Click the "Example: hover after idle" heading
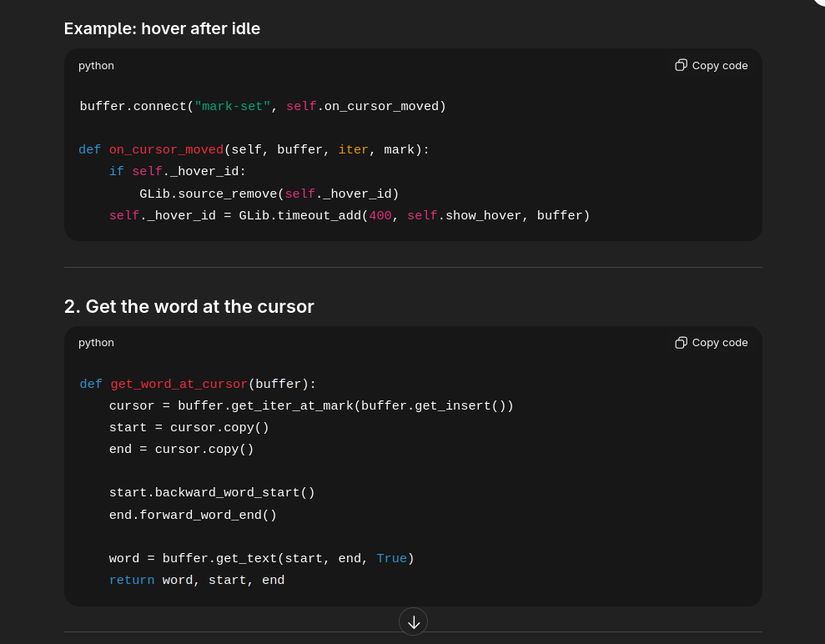The height and width of the screenshot is (644, 825). (x=162, y=28)
